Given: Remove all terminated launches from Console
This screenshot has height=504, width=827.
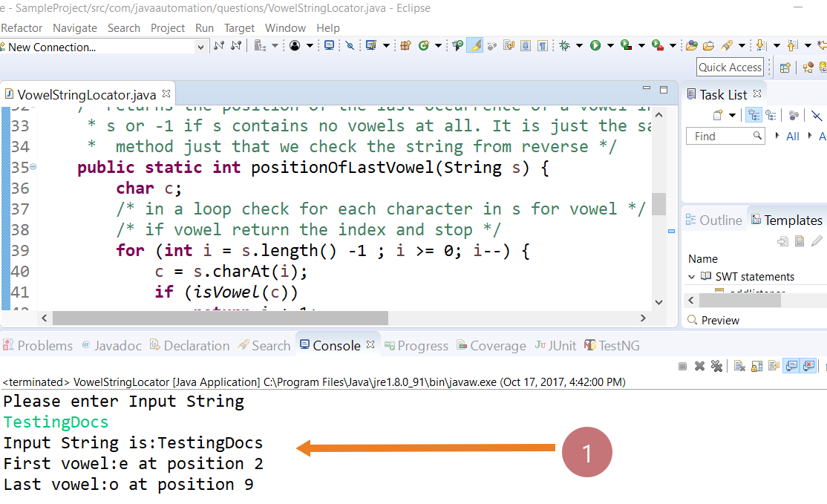Looking at the screenshot, I should pos(716,364).
